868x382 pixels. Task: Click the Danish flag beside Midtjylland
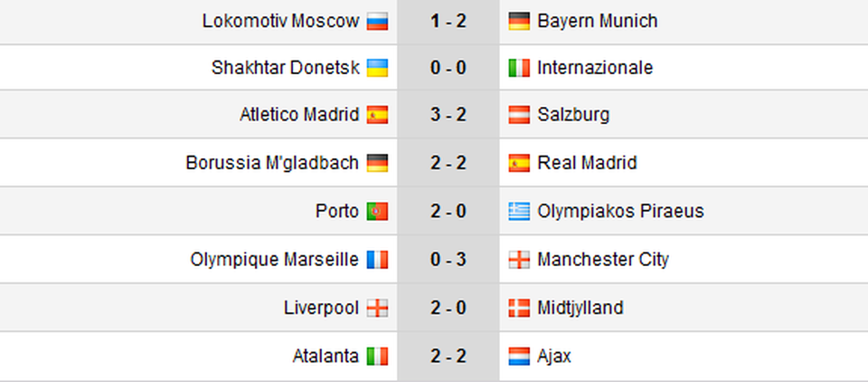(x=519, y=309)
